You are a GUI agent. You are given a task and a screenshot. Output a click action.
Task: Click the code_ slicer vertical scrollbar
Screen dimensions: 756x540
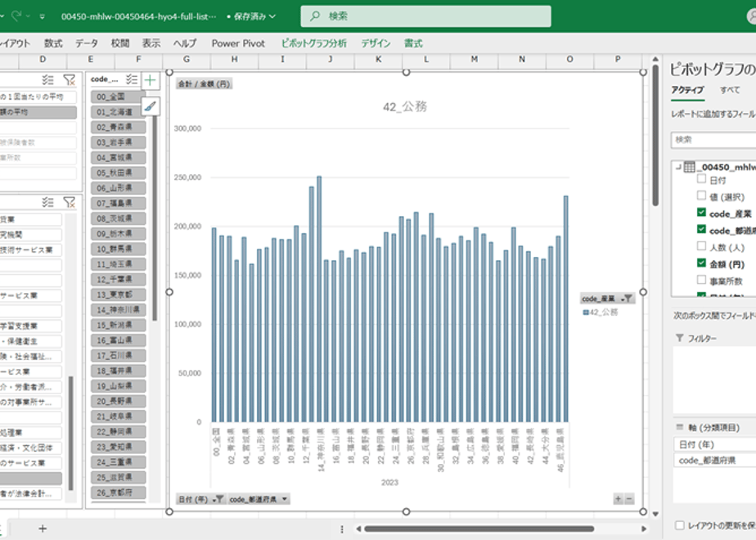[x=155, y=217]
